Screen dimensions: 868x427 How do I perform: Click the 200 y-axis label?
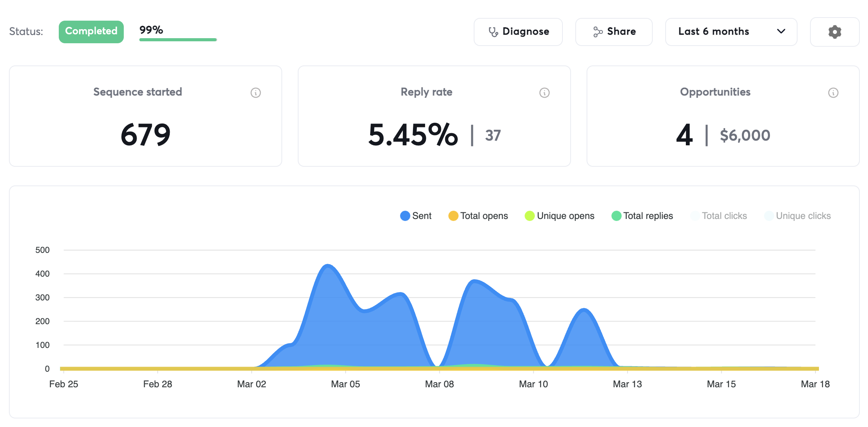click(x=42, y=321)
